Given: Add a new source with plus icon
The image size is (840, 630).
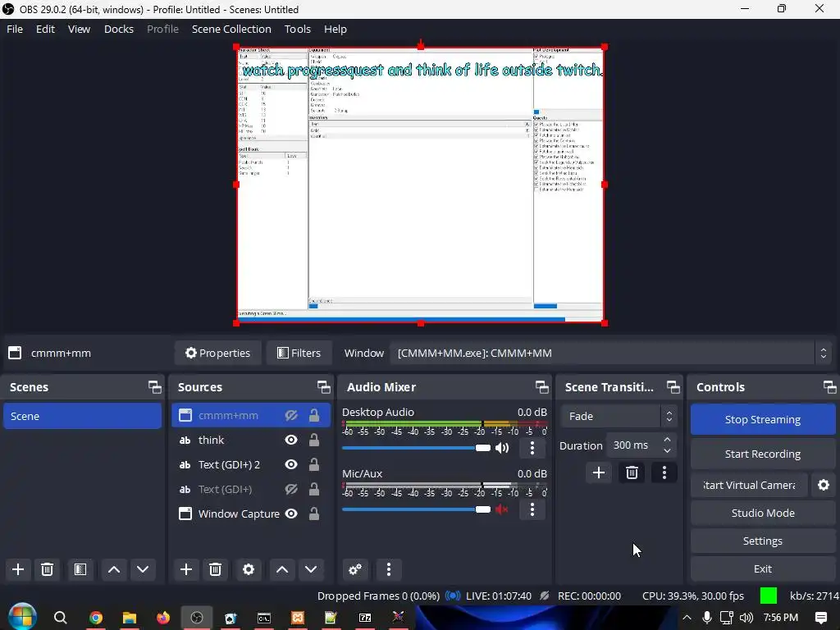Looking at the screenshot, I should pyautogui.click(x=186, y=569).
